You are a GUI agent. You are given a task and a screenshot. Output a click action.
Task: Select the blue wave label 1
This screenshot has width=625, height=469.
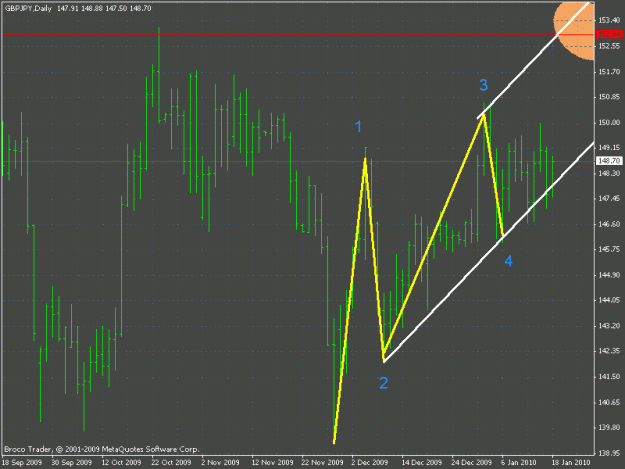(x=358, y=127)
